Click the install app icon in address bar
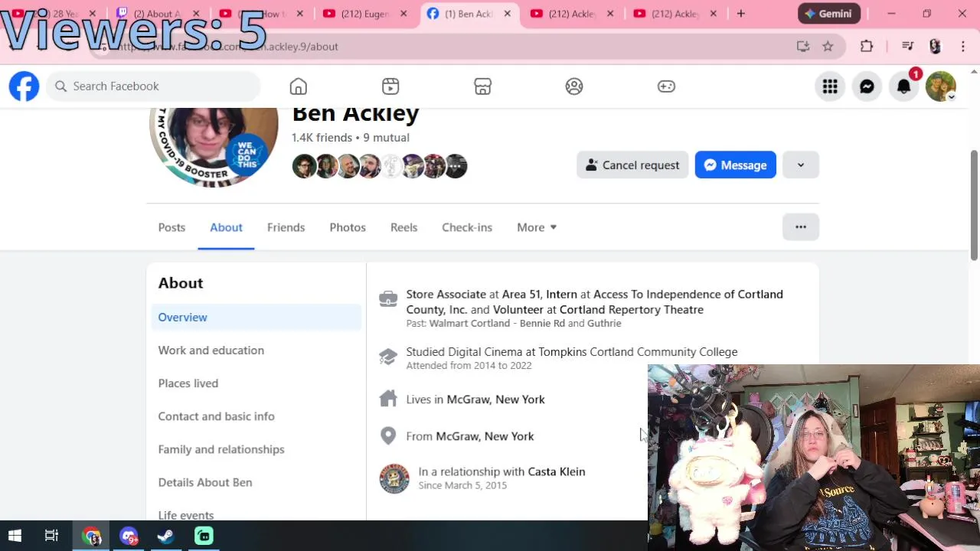Image resolution: width=980 pixels, height=551 pixels. [803, 47]
